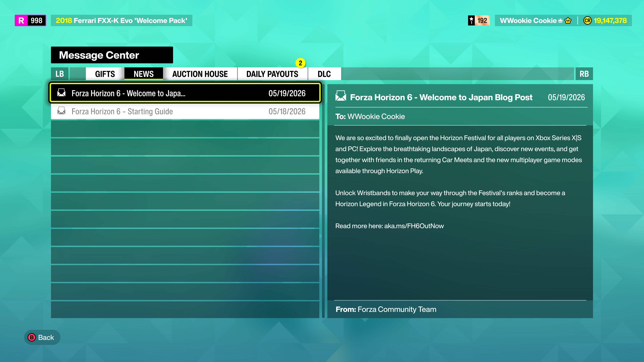This screenshot has height=362, width=644.
Task: Click the yellow star face badge icon
Action: point(568,20)
